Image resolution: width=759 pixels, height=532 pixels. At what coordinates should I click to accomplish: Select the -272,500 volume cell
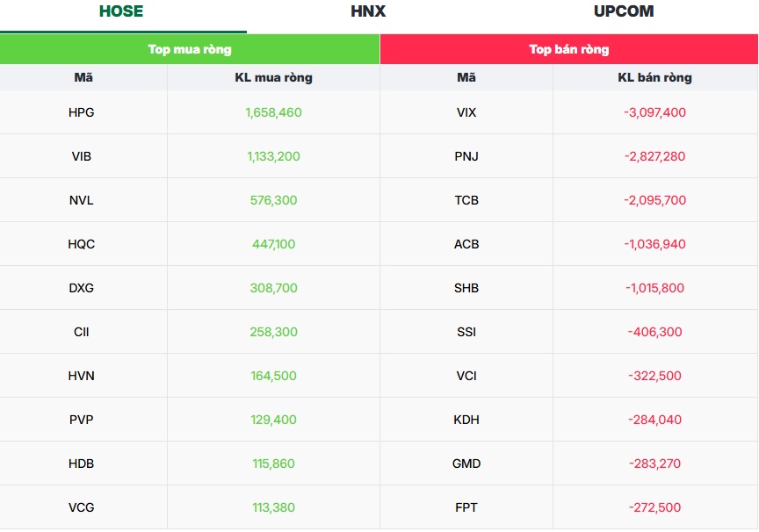click(x=655, y=507)
